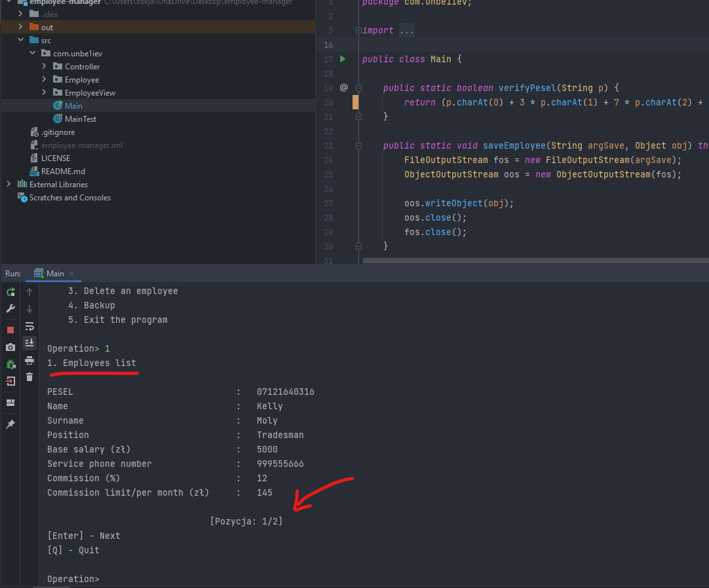Take a thread dump with the camera icon
Screen dimensions: 709x588
(10, 347)
